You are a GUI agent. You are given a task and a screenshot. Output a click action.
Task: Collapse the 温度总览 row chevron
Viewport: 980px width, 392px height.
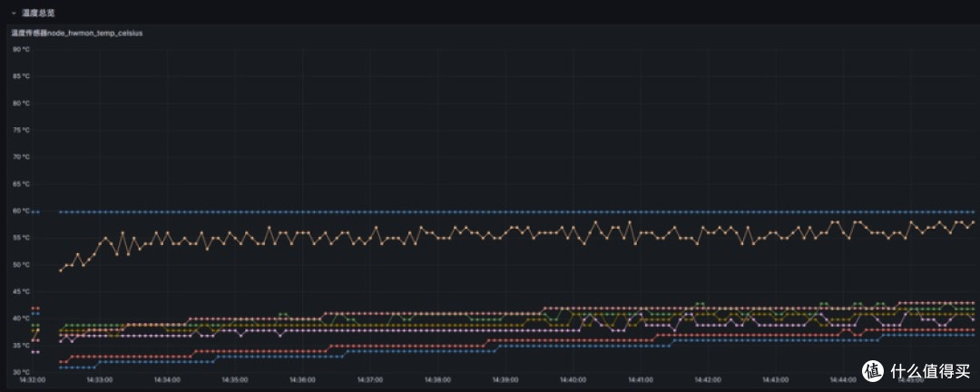point(14,13)
